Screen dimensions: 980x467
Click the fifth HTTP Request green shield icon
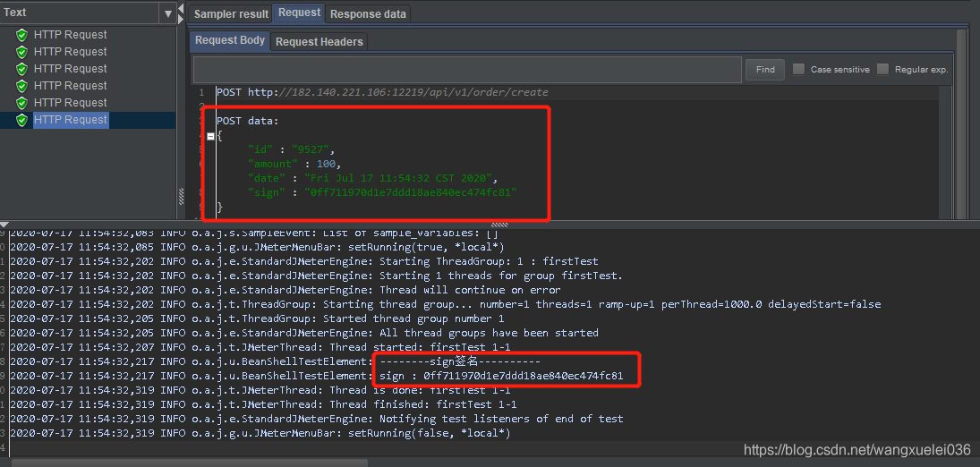(22, 103)
